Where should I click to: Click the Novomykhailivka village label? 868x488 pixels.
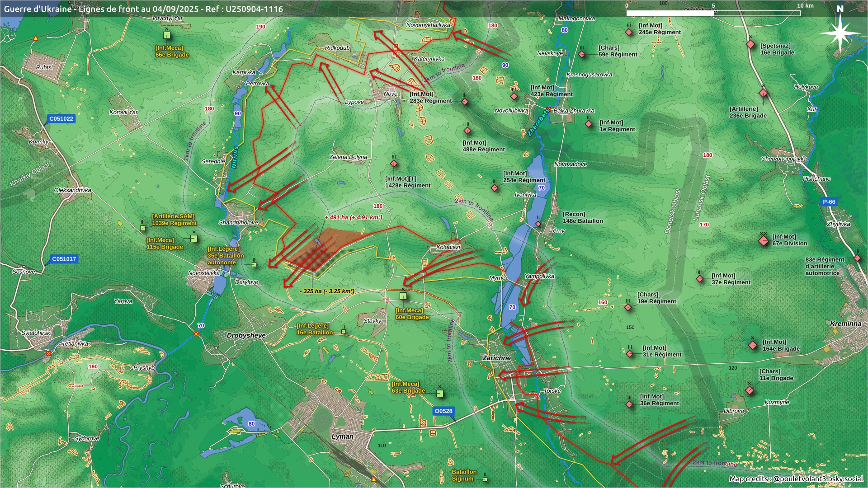coord(428,25)
